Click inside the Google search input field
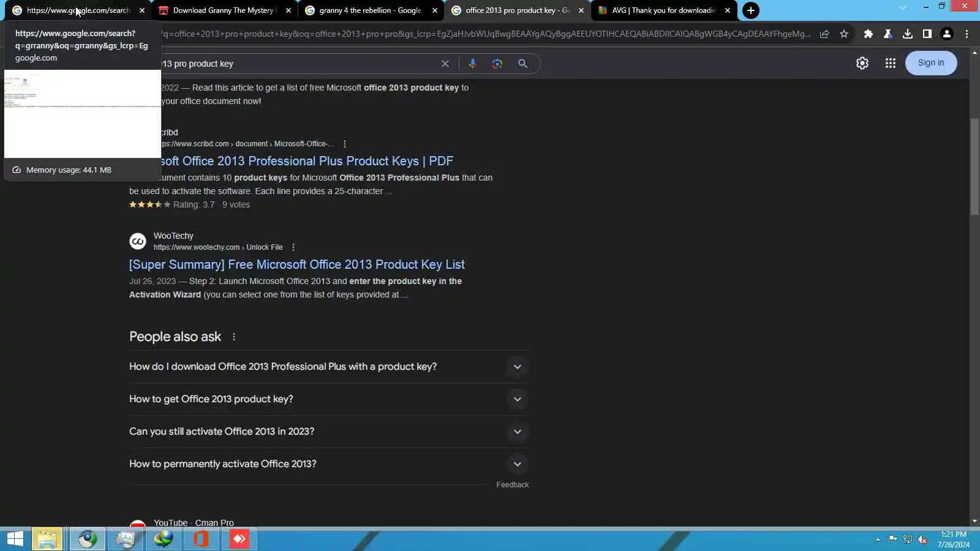This screenshot has width=980, height=551. tap(300, 64)
